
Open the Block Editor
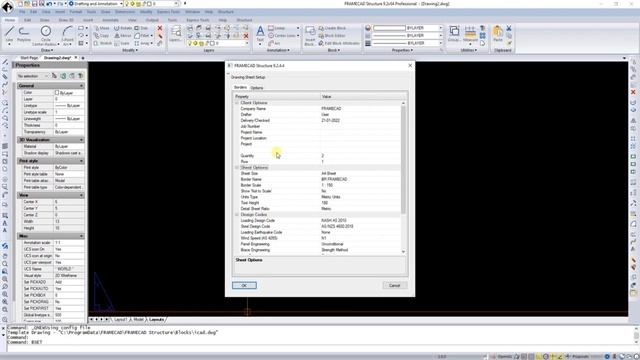332,36
